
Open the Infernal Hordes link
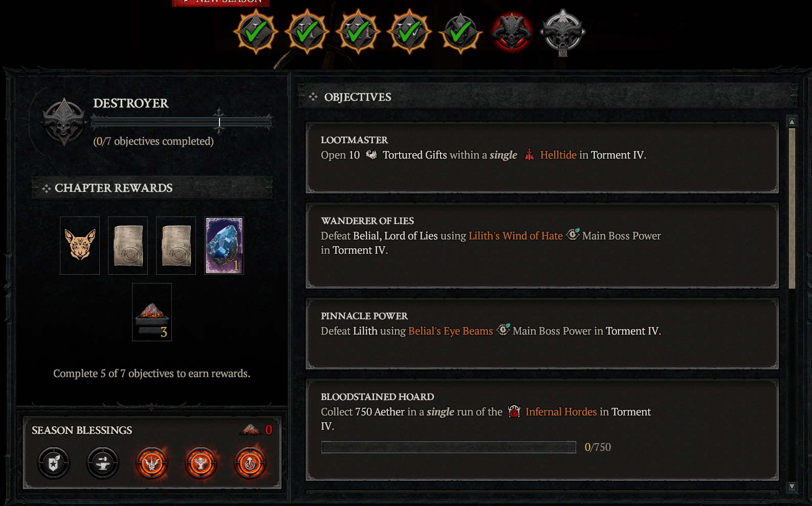[561, 412]
